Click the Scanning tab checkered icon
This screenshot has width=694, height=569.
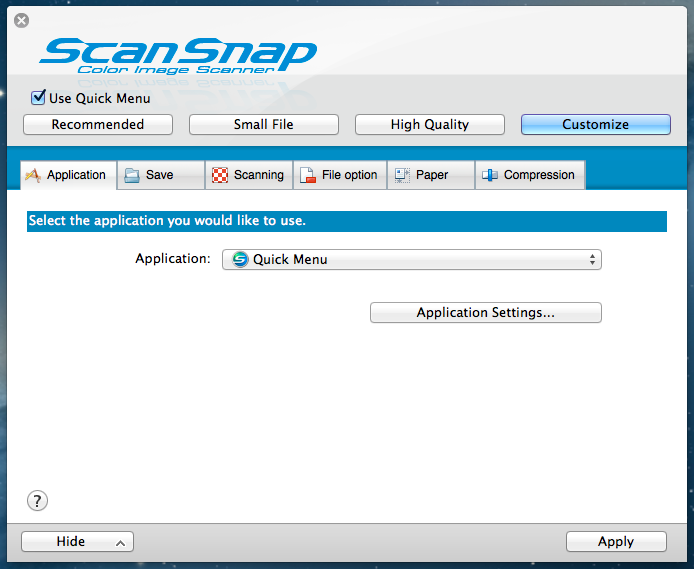tap(220, 175)
